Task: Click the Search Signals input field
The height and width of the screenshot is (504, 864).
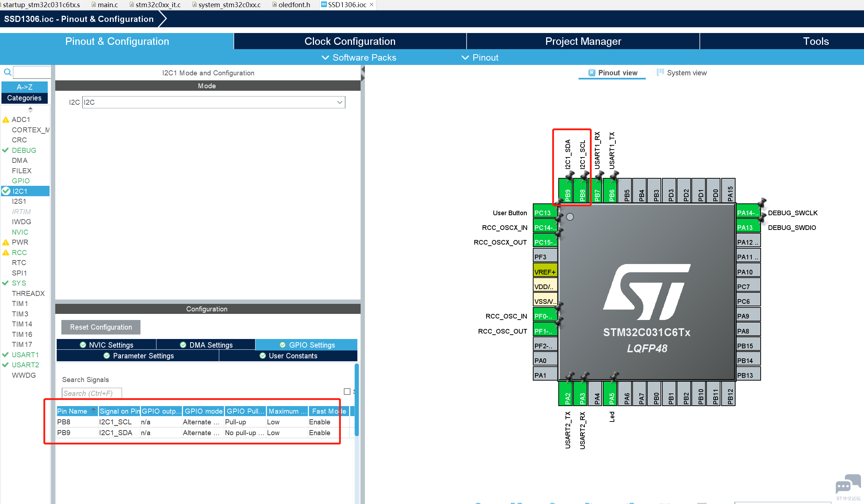Action: point(91,393)
